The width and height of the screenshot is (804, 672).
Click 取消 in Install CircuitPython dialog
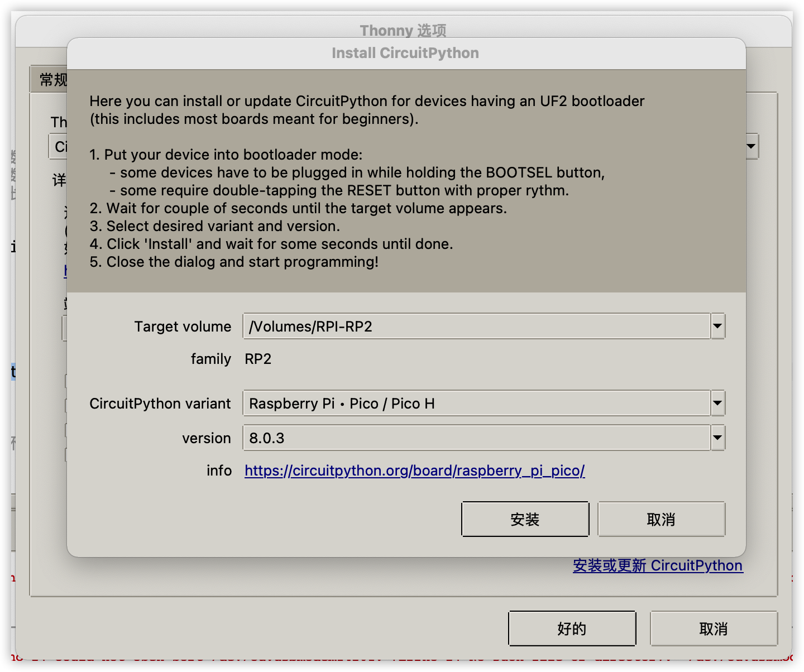(661, 519)
